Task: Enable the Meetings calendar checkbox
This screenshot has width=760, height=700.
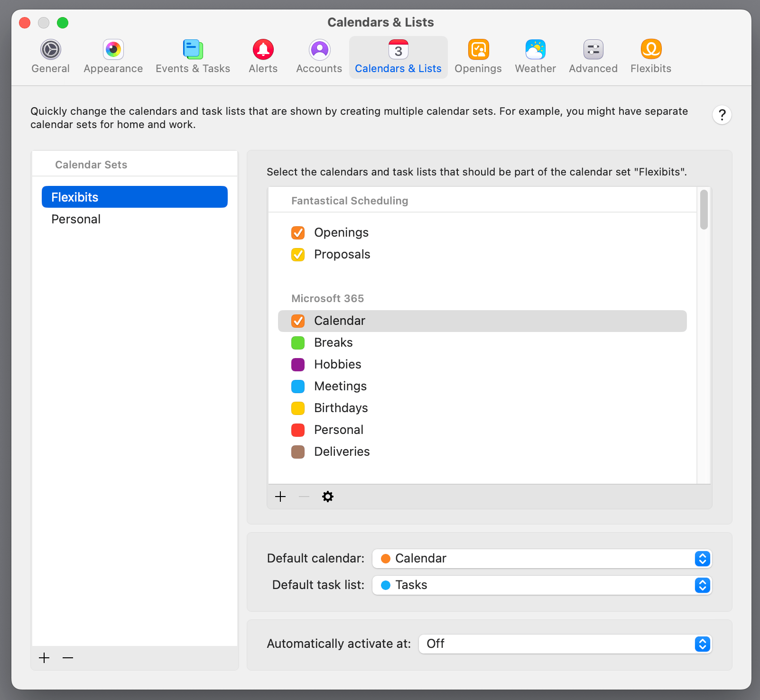Action: (298, 387)
